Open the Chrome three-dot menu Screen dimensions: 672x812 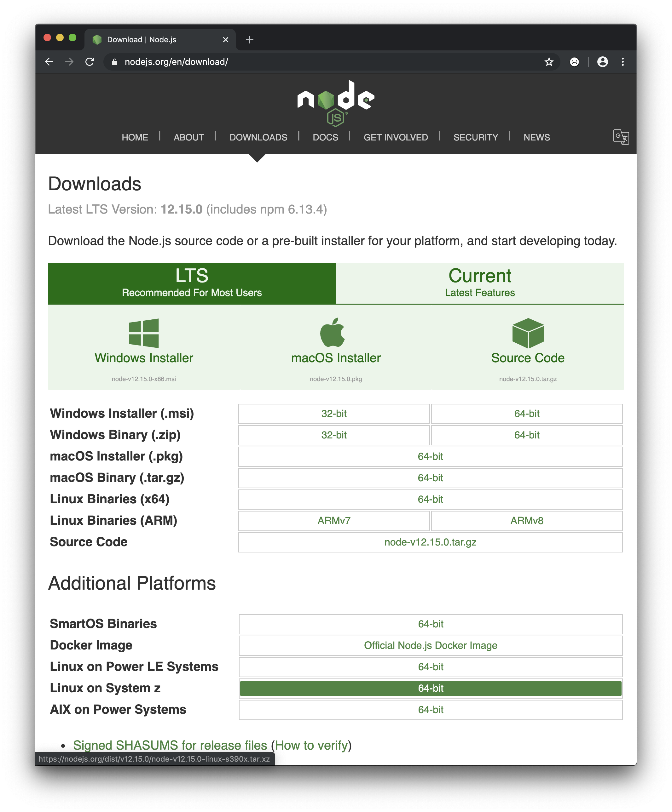623,62
